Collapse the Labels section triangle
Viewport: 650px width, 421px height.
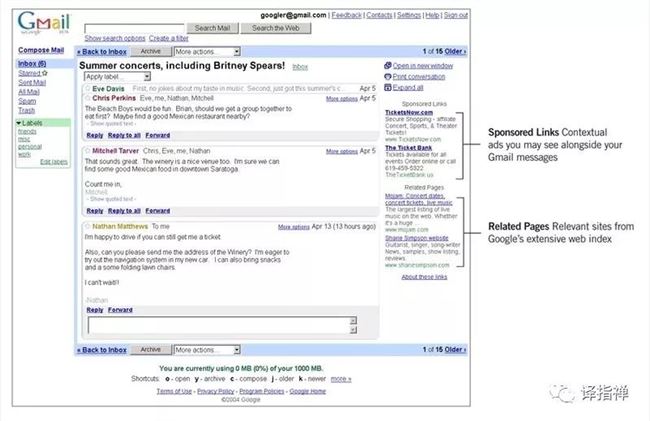tap(19, 123)
